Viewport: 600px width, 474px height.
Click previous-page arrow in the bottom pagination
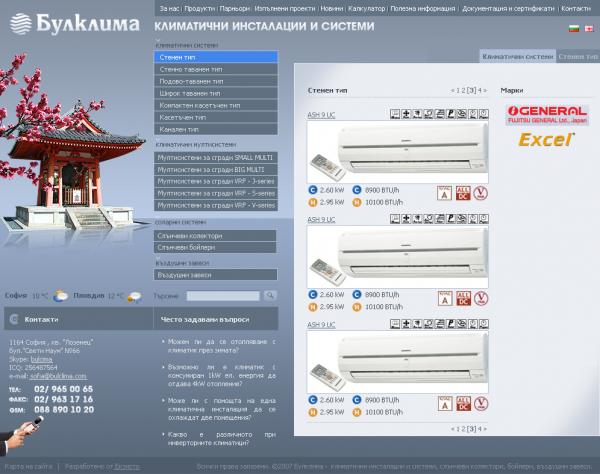pyautogui.click(x=453, y=429)
